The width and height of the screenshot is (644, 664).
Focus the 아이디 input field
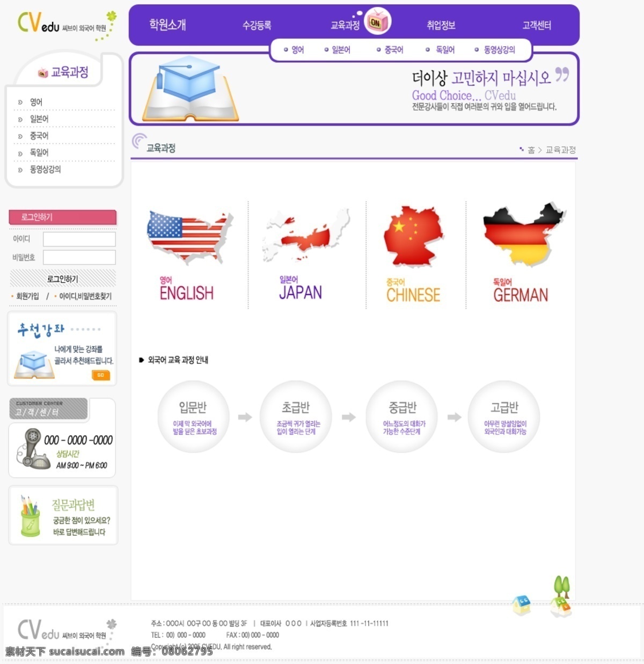79,239
